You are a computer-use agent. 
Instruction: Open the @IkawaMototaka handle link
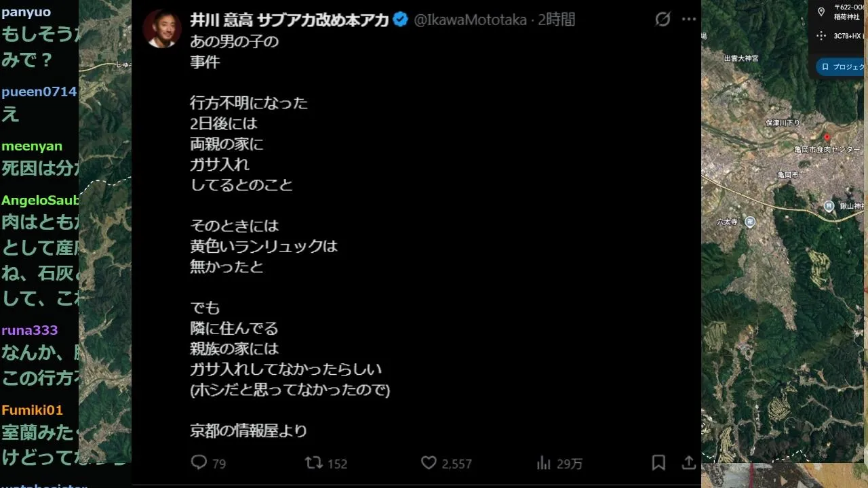(x=470, y=20)
